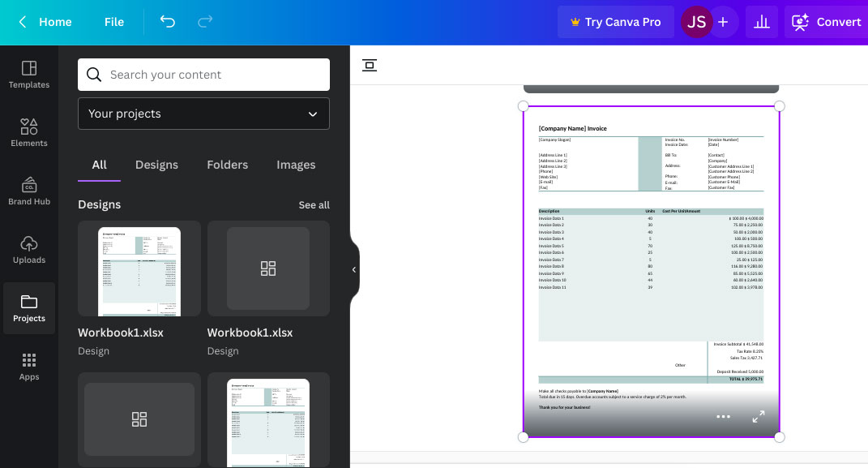The image size is (868, 468).
Task: Collapse the side panel with arrow handle
Action: 354,269
